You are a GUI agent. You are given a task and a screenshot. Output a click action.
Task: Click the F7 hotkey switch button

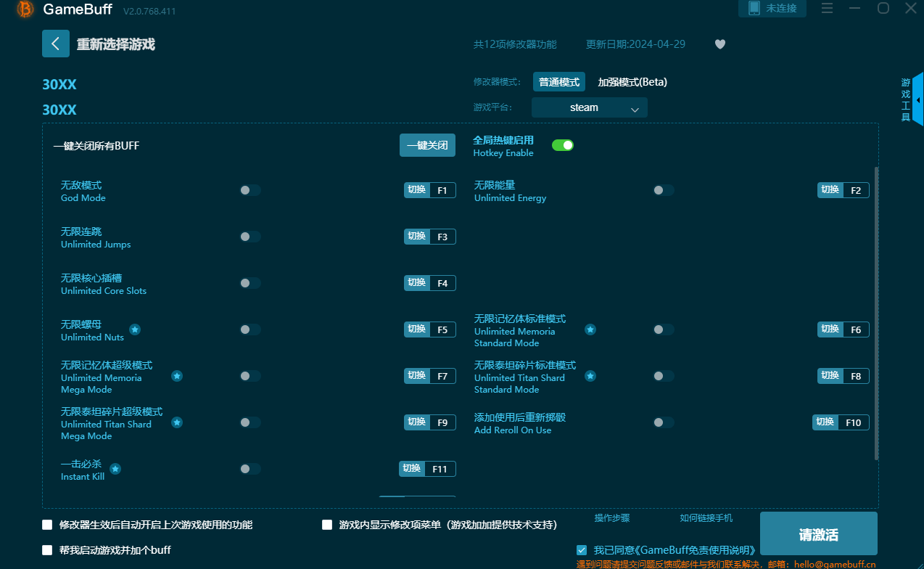click(x=430, y=376)
